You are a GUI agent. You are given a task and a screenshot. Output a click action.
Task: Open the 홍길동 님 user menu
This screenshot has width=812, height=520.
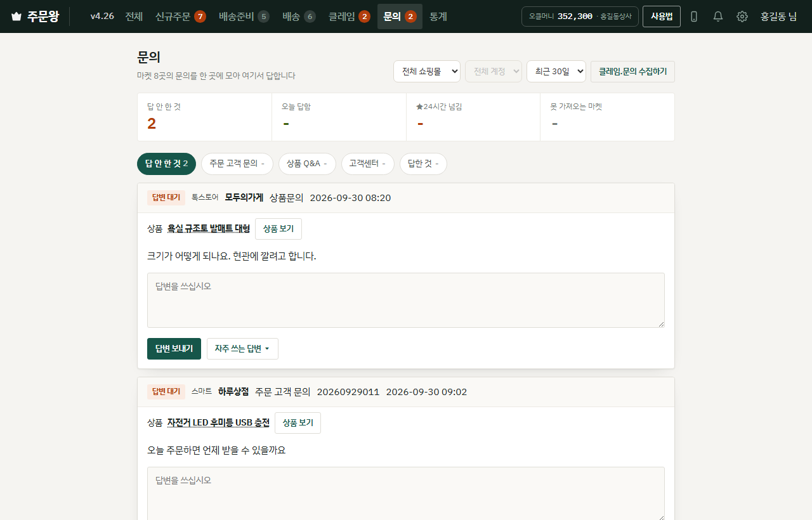click(x=778, y=16)
